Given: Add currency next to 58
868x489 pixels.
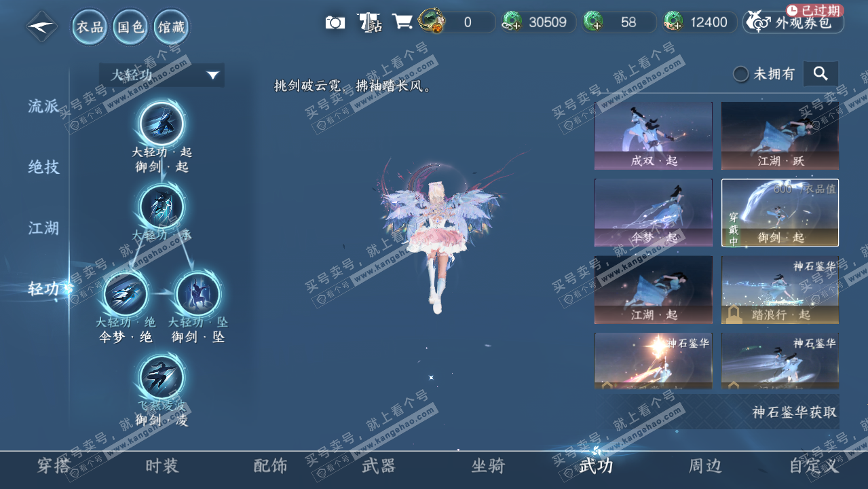Looking at the screenshot, I should click(592, 23).
